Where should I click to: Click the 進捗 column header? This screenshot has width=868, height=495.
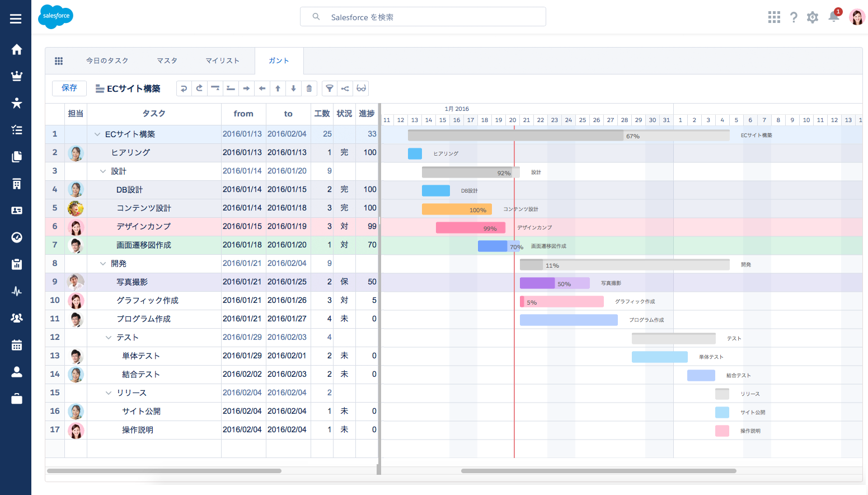pyautogui.click(x=367, y=114)
